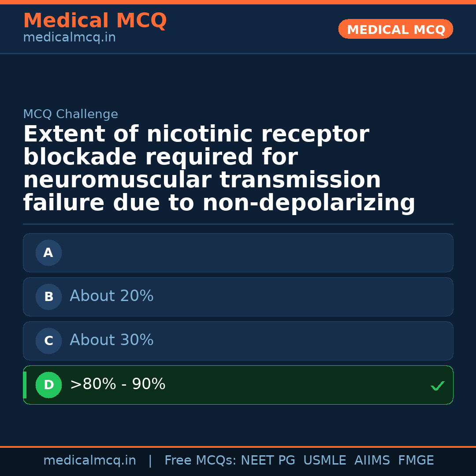Screen dimensions: 476x476
Task: Choose the "About 20%" answer text
Action: 112,296
